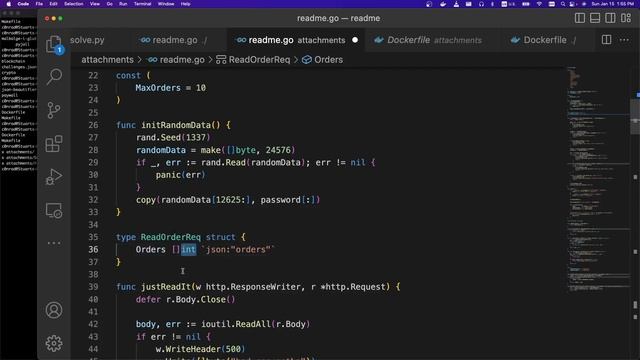Click the Wi-Fi status icon

[x=539, y=4]
